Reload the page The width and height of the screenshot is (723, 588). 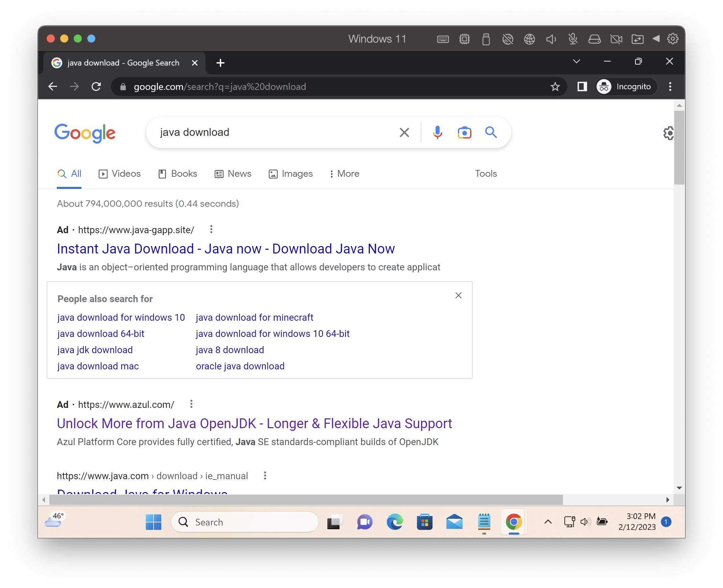96,87
